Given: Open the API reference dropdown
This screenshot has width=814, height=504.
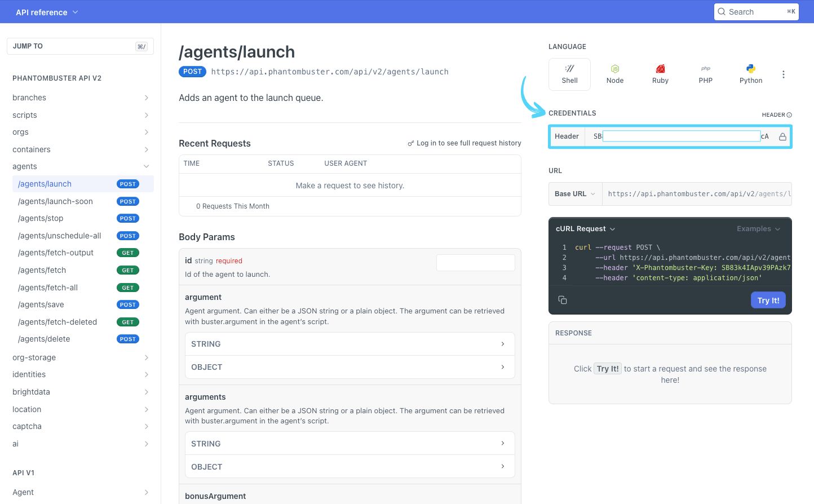Looking at the screenshot, I should tap(47, 12).
